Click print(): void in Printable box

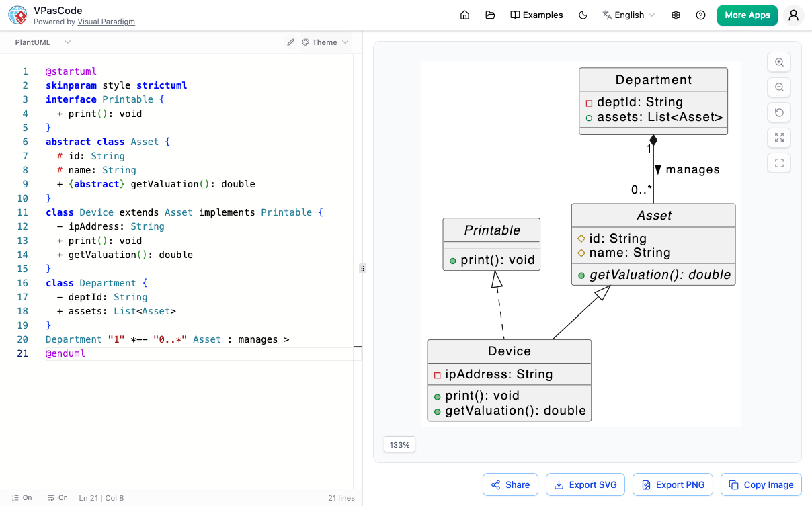tap(497, 260)
